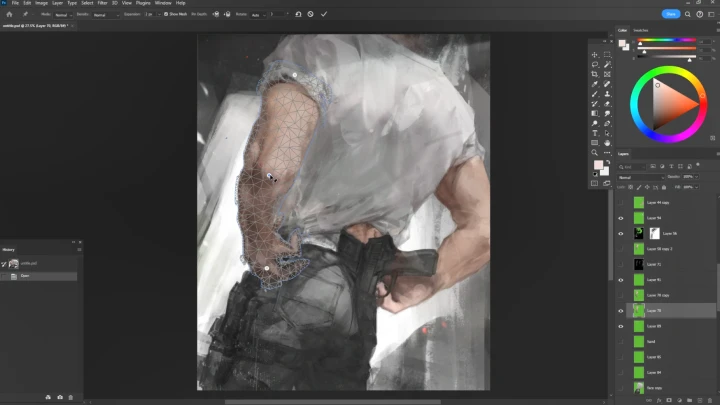720x405 pixels.
Task: Open the Filter menu
Action: coord(102,3)
